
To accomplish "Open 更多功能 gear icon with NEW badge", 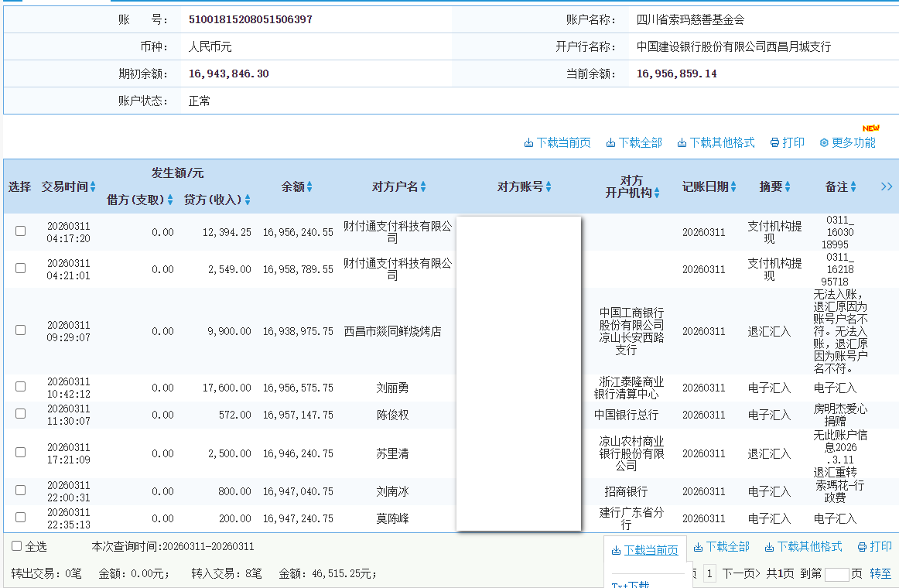I will (x=824, y=142).
